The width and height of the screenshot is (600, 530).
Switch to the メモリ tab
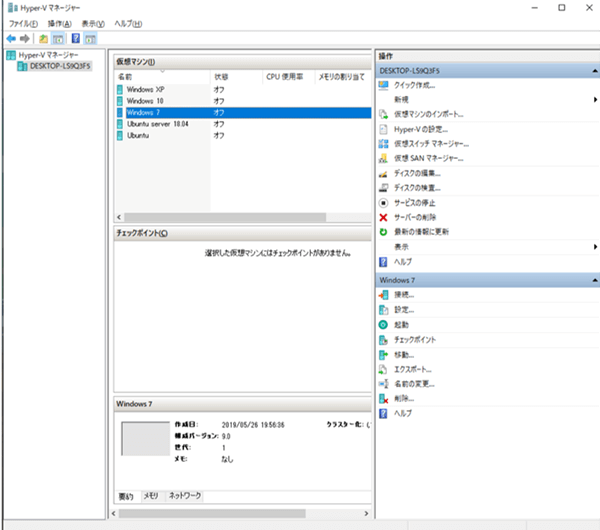pyautogui.click(x=151, y=496)
